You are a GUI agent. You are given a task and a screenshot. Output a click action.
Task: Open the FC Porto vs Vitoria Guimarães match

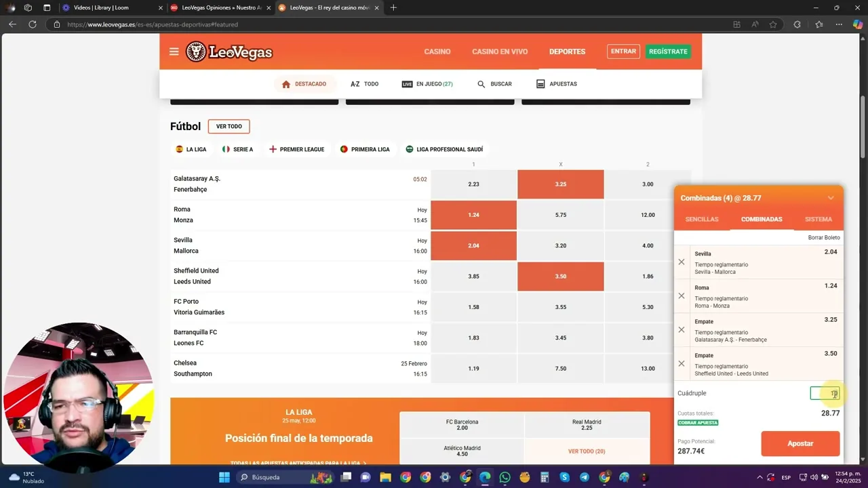coord(300,307)
